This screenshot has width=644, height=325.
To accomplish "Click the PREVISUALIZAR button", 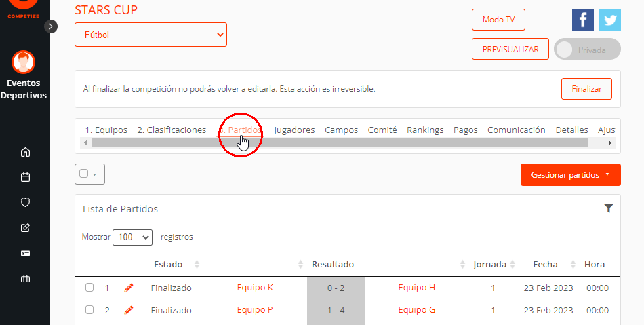I will tap(510, 49).
